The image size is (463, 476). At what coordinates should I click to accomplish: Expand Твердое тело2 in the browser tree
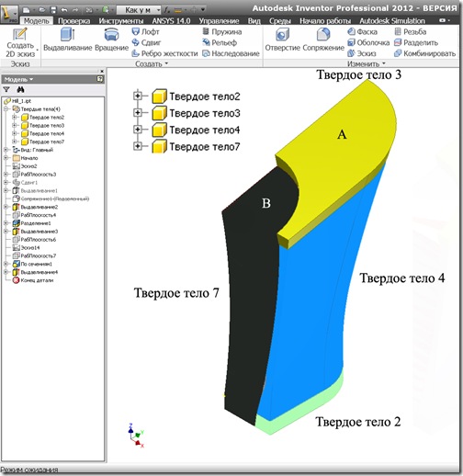[x=15, y=118]
